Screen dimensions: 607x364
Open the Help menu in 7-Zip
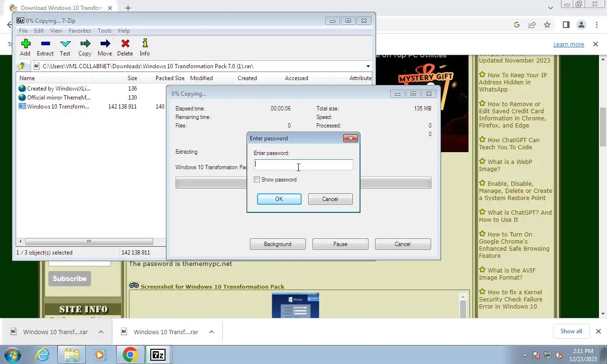click(124, 31)
